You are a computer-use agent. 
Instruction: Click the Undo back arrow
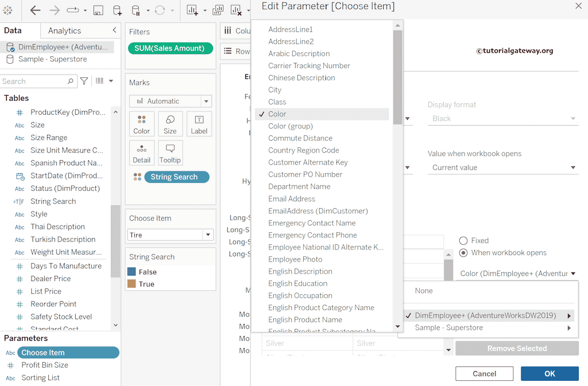pos(35,10)
